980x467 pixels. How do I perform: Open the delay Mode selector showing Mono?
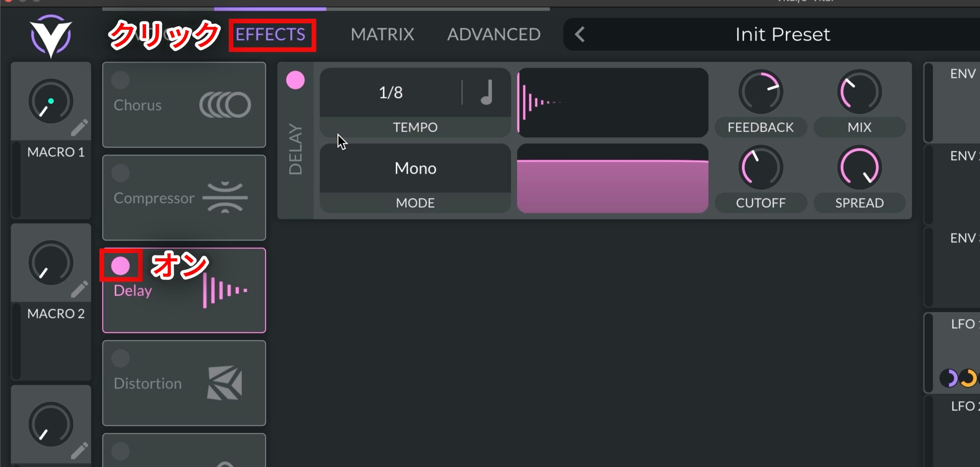415,168
